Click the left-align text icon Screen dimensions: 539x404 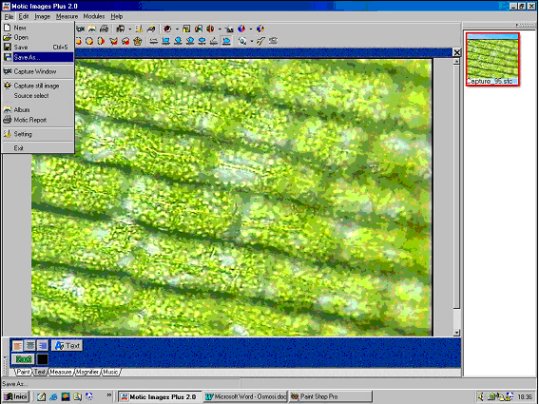(x=18, y=346)
